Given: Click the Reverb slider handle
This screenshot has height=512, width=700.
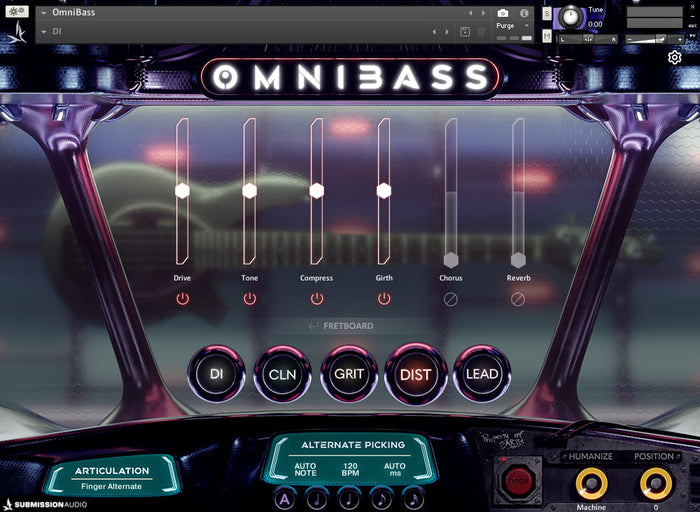Looking at the screenshot, I should [x=518, y=260].
